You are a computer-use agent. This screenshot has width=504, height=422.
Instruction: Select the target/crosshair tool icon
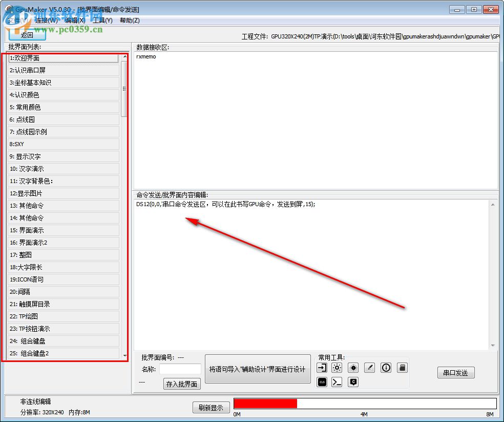(x=353, y=367)
